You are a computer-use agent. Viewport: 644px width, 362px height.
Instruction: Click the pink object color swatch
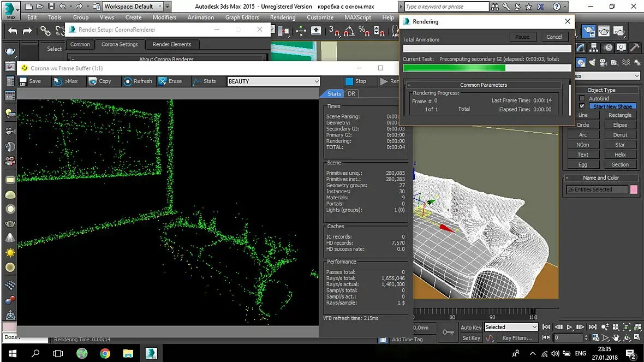pos(634,189)
